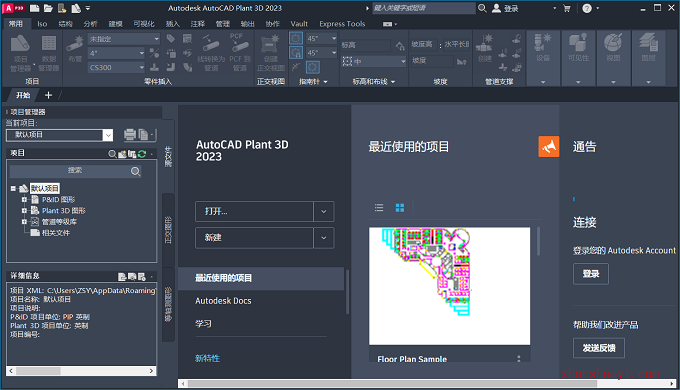Image resolution: width=680 pixels, height=390 pixels.
Task: Click the magnifier icon in 项目 header toolbar
Action: point(112,154)
